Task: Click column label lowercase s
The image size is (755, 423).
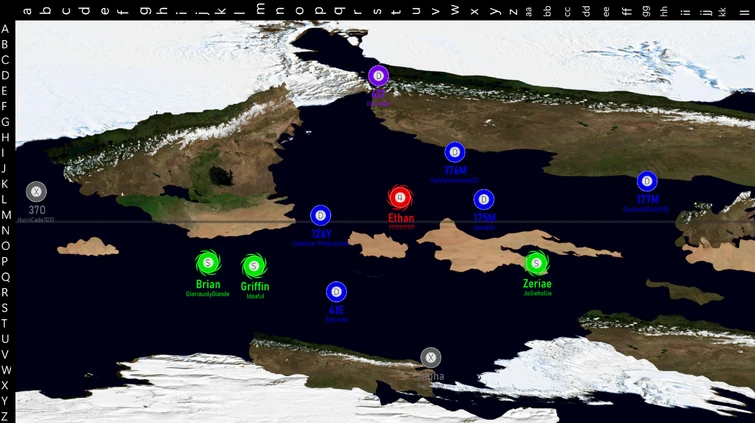Action: (x=377, y=10)
